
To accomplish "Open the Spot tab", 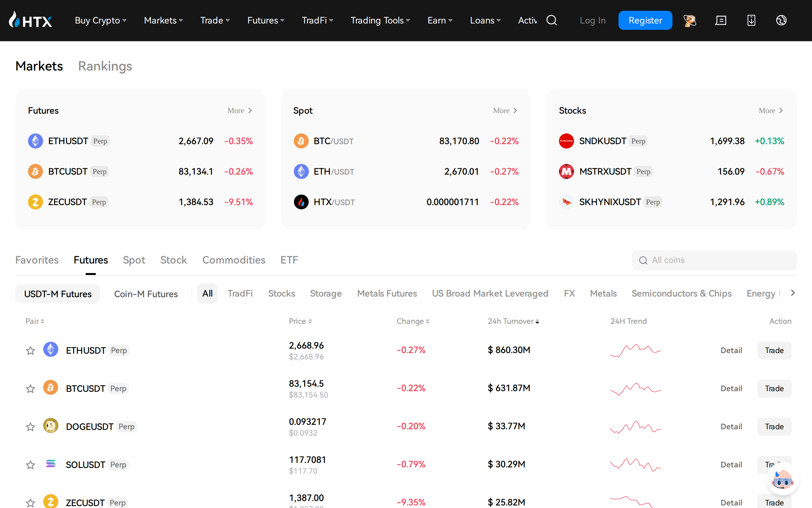I will pos(134,260).
